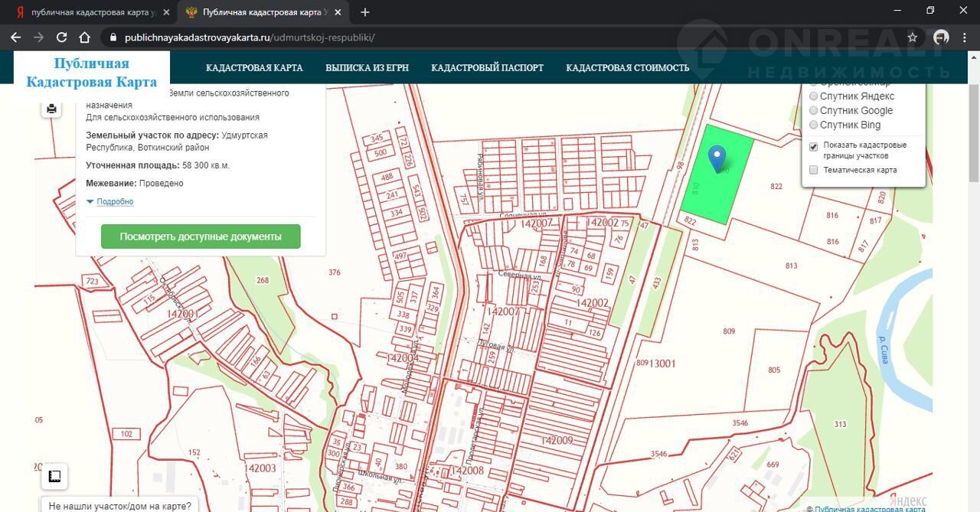
Task: Click the address bar URL field
Action: 459,38
